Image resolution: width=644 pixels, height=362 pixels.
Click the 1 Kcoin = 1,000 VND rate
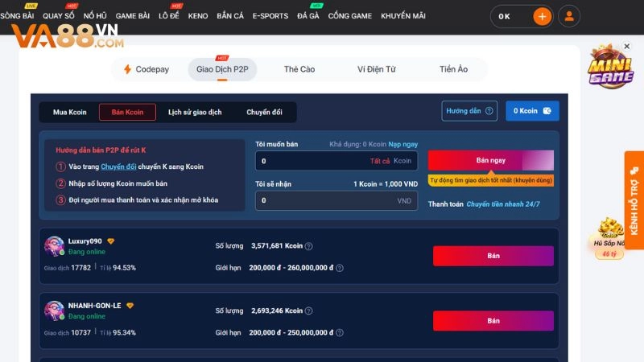click(x=386, y=184)
